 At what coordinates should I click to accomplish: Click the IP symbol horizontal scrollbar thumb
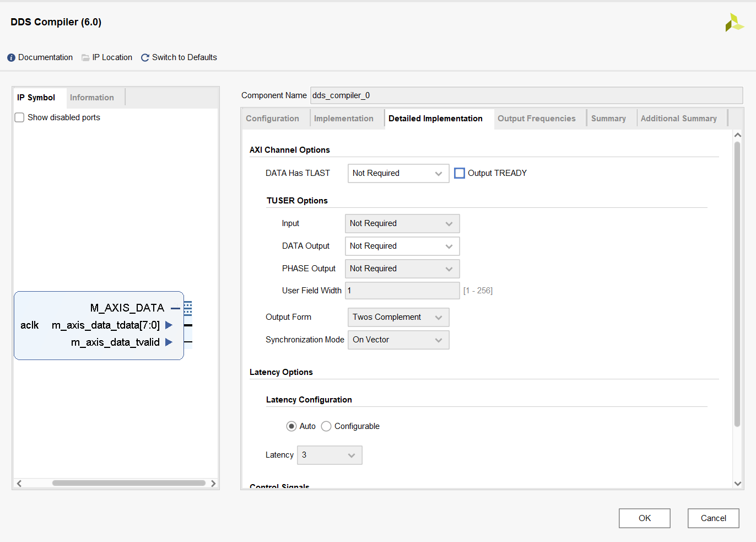128,483
